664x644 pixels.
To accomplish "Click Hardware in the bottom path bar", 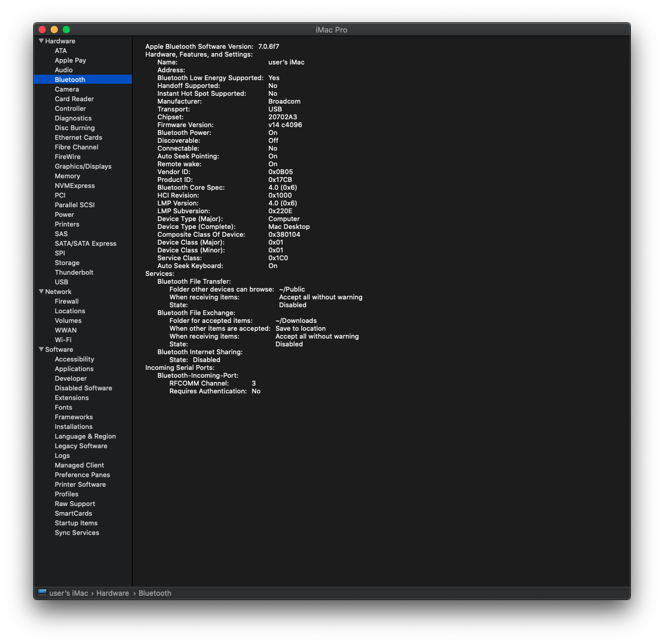I will pos(113,593).
